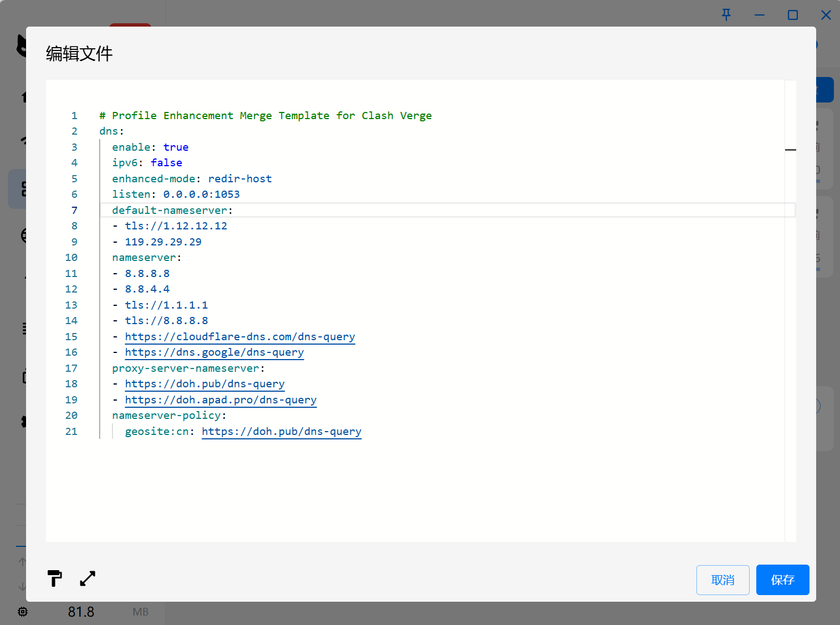Image resolution: width=840 pixels, height=625 pixels.
Task: Click the memory chip icon beside 81.8
Action: [23, 612]
